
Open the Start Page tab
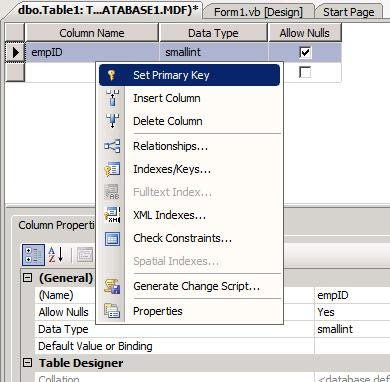click(x=349, y=12)
